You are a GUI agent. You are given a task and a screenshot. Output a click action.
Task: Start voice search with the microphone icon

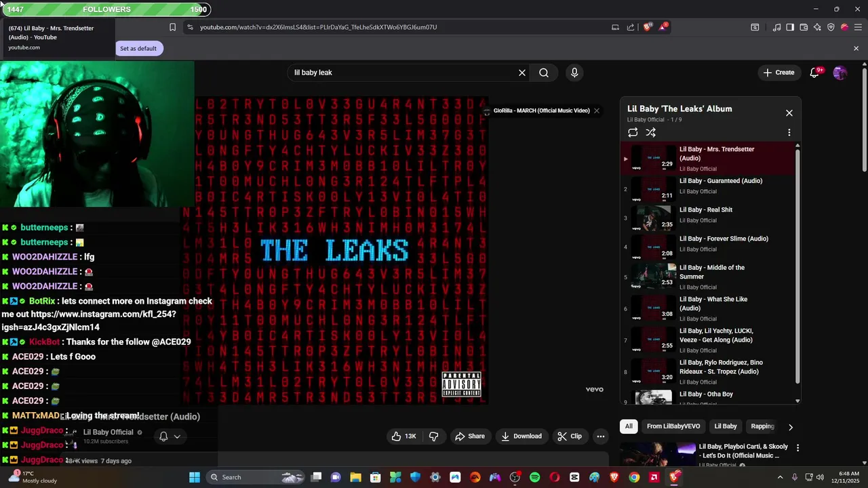(x=574, y=73)
